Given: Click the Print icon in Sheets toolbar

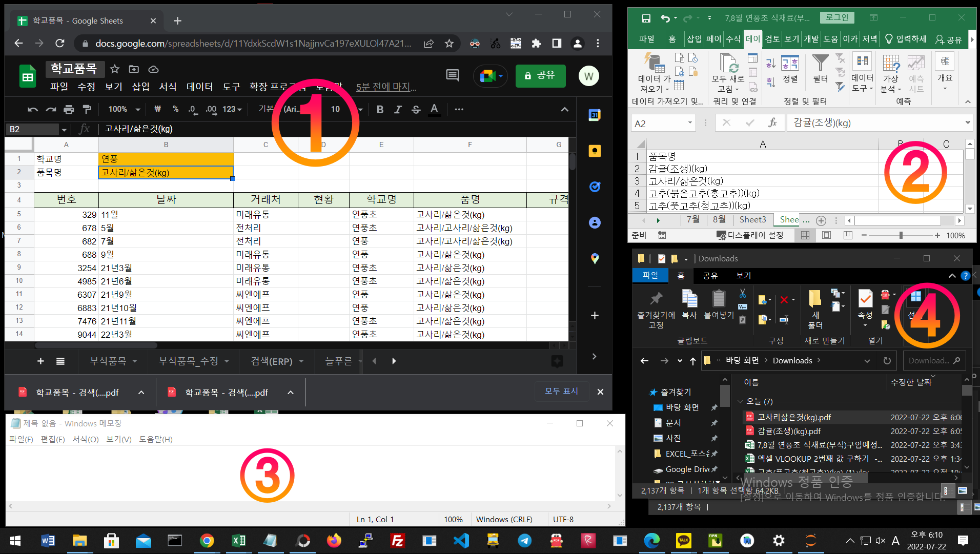Looking at the screenshot, I should coord(69,109).
